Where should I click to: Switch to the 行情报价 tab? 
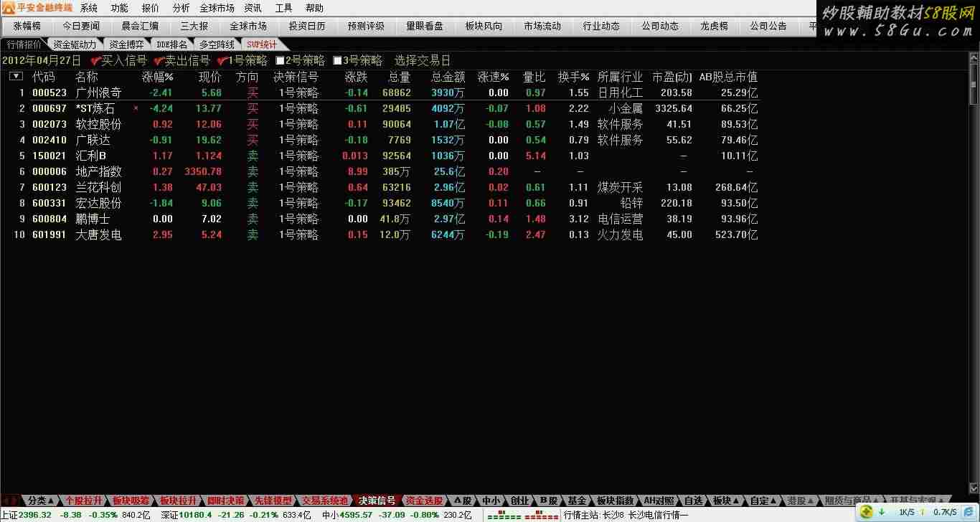tap(24, 44)
